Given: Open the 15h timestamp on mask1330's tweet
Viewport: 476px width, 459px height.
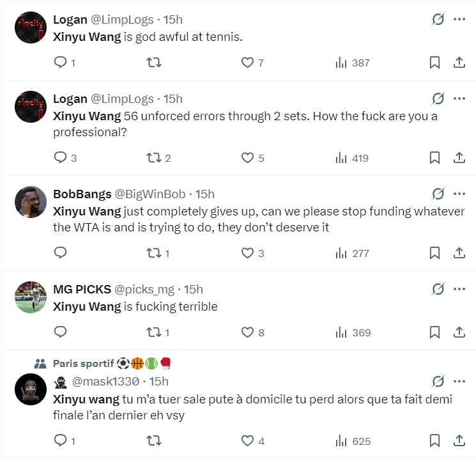Looking at the screenshot, I should point(158,382).
